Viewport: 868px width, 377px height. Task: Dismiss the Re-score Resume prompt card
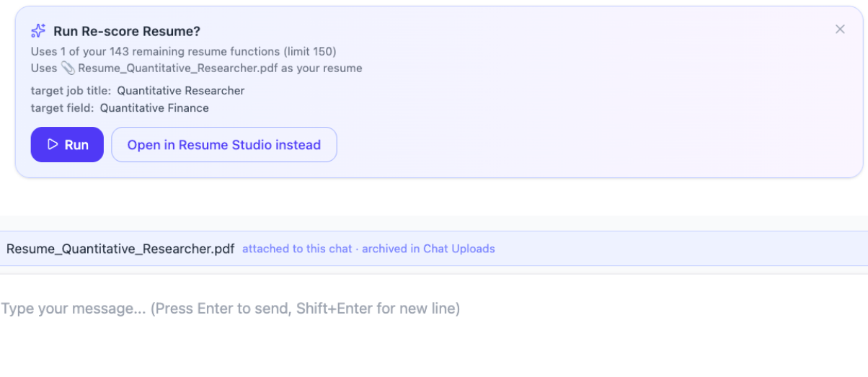(840, 30)
